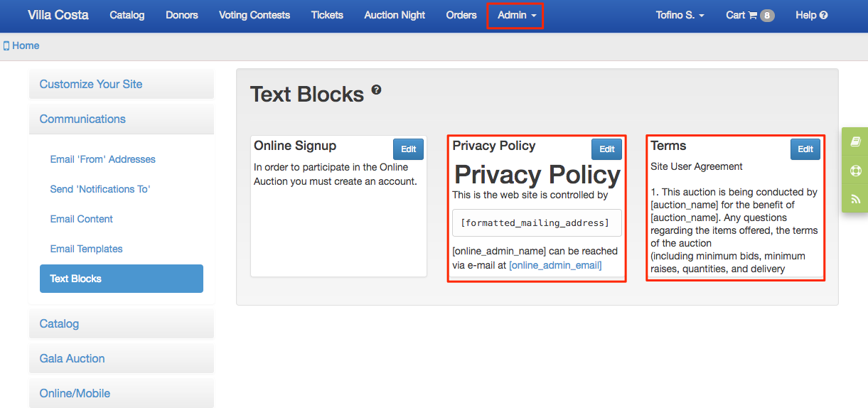Go to Voting Contests menu

click(254, 15)
